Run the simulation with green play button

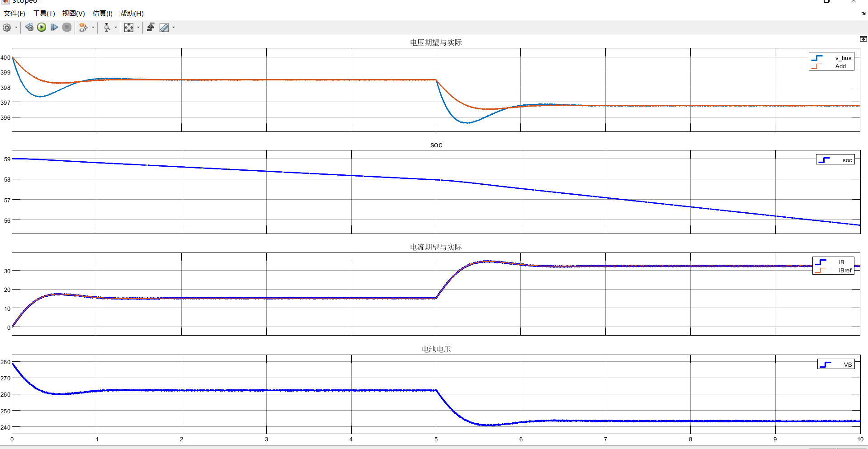tap(42, 28)
